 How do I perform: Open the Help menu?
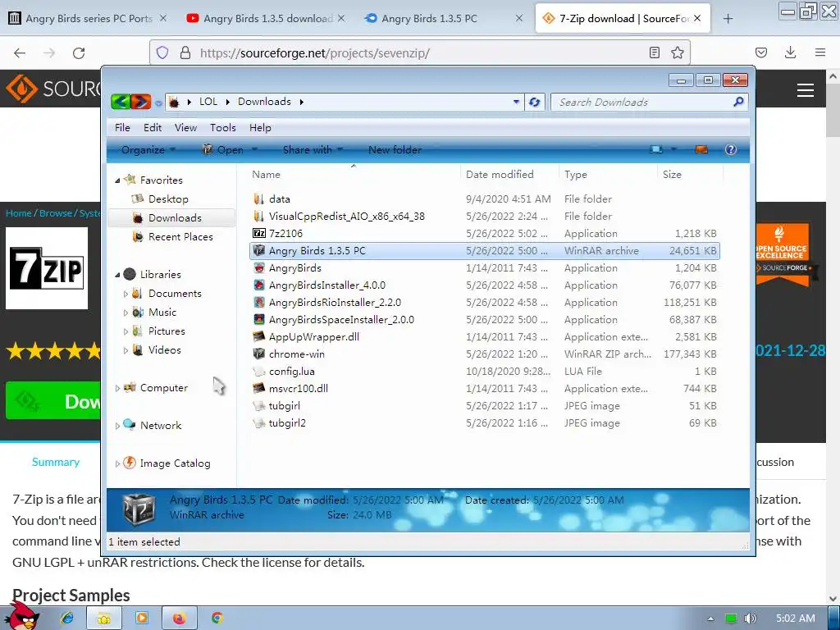click(260, 127)
